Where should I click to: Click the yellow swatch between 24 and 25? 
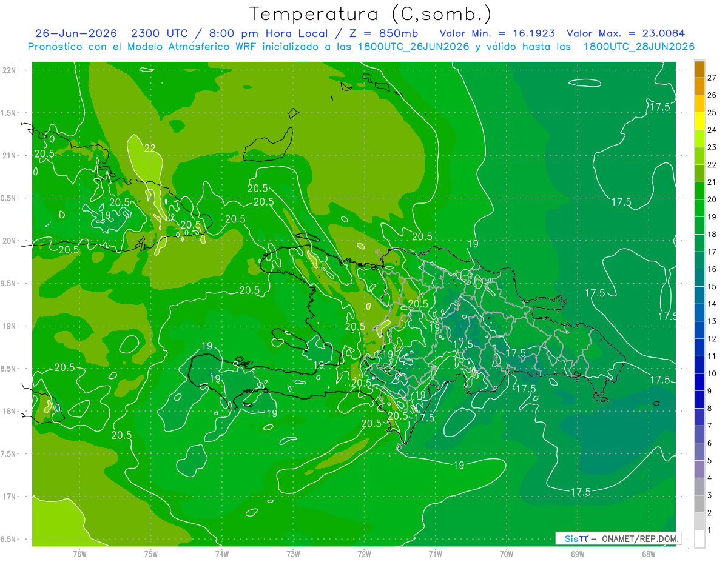click(x=699, y=121)
